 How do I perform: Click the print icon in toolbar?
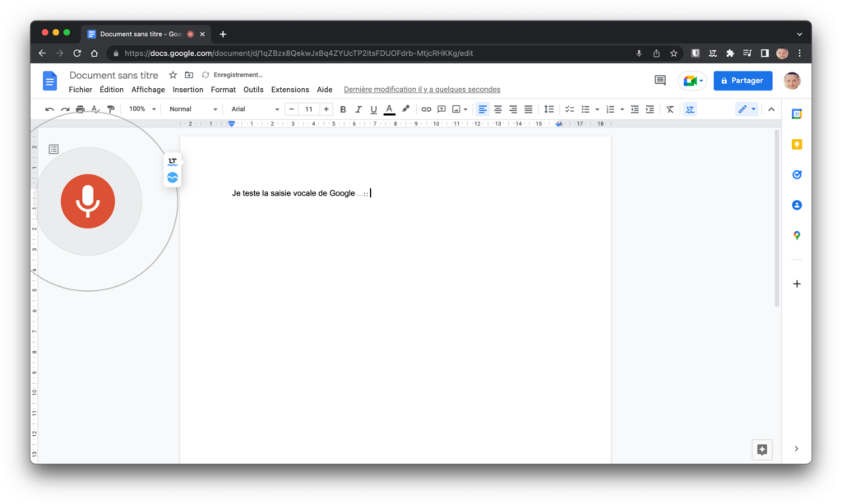pos(80,109)
